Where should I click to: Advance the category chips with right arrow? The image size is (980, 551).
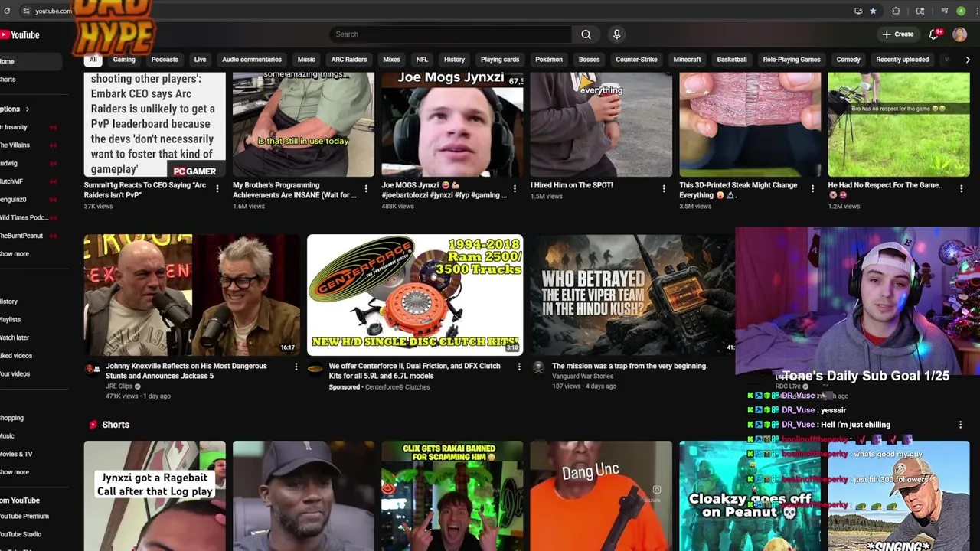coord(968,60)
